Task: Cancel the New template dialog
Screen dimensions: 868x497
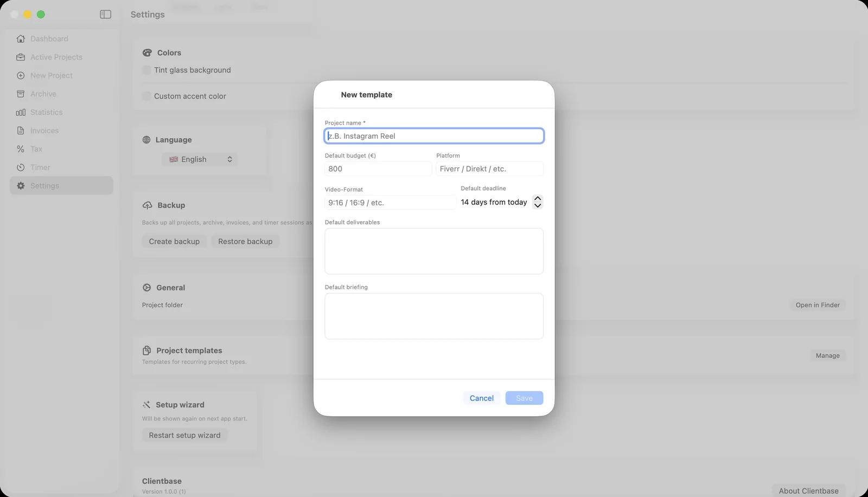Action: (x=482, y=398)
